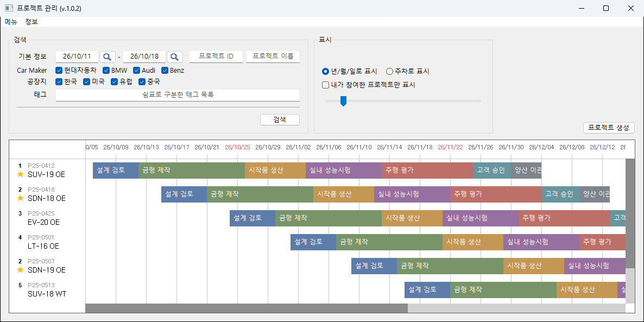Viewport: 644px width, 322px height.
Task: Open start date search magnifier icon
Action: pyautogui.click(x=107, y=56)
